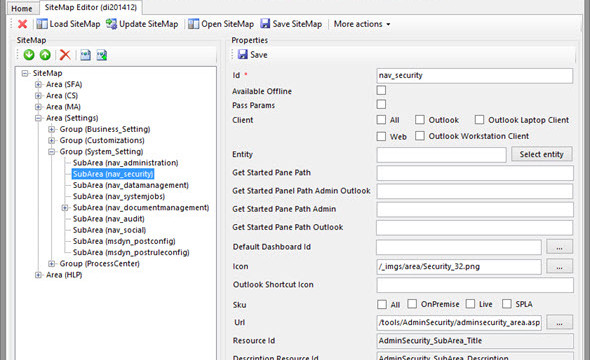Check the Client All checkbox
The height and width of the screenshot is (360, 590).
coord(381,120)
